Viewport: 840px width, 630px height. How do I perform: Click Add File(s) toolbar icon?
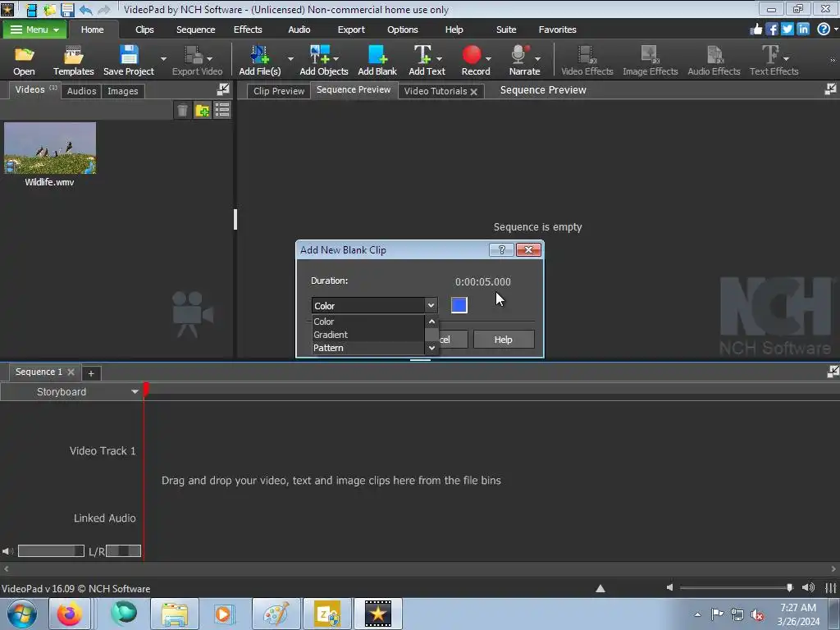(260, 60)
